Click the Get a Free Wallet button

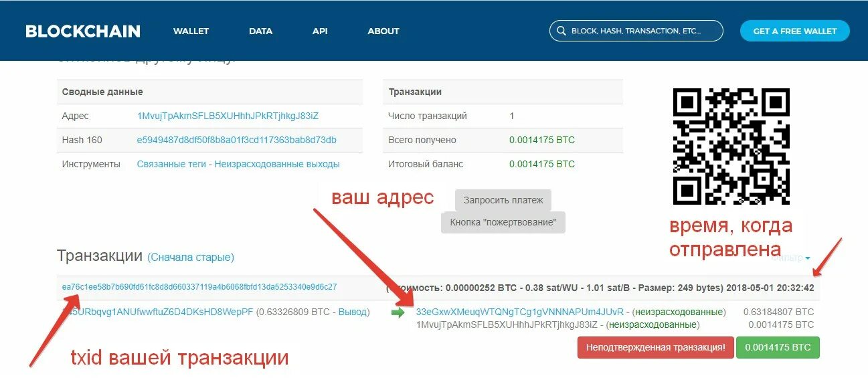pyautogui.click(x=795, y=31)
